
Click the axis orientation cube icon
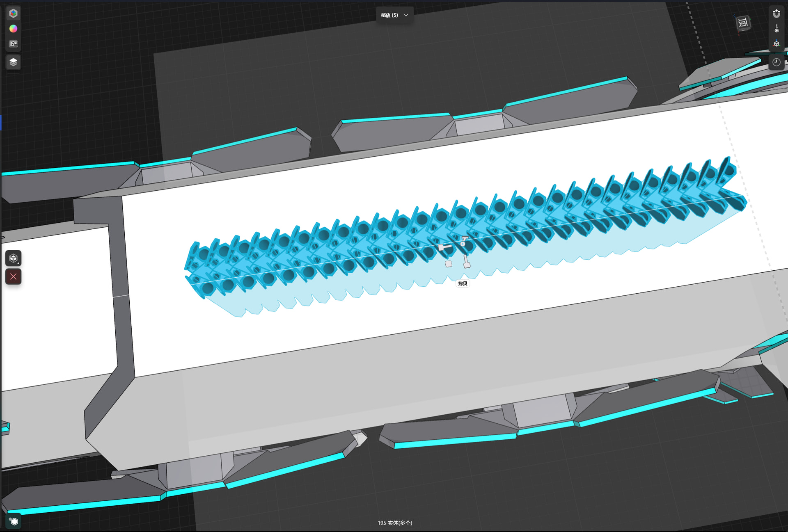coord(776,44)
